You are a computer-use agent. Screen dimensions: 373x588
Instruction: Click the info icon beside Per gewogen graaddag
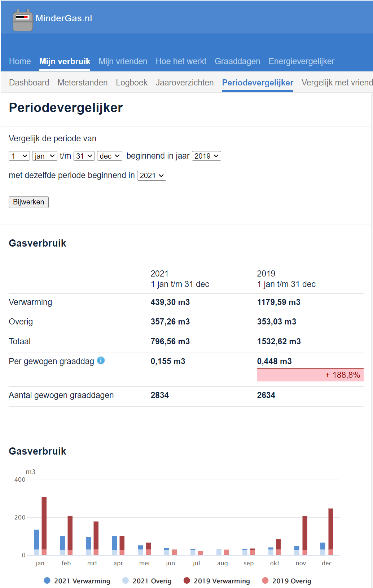[x=101, y=361]
